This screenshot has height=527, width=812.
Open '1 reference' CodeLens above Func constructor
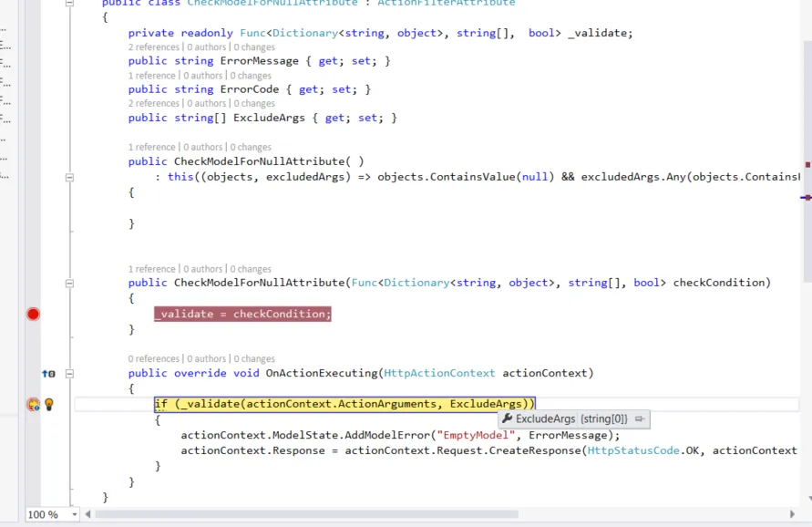[x=151, y=269]
